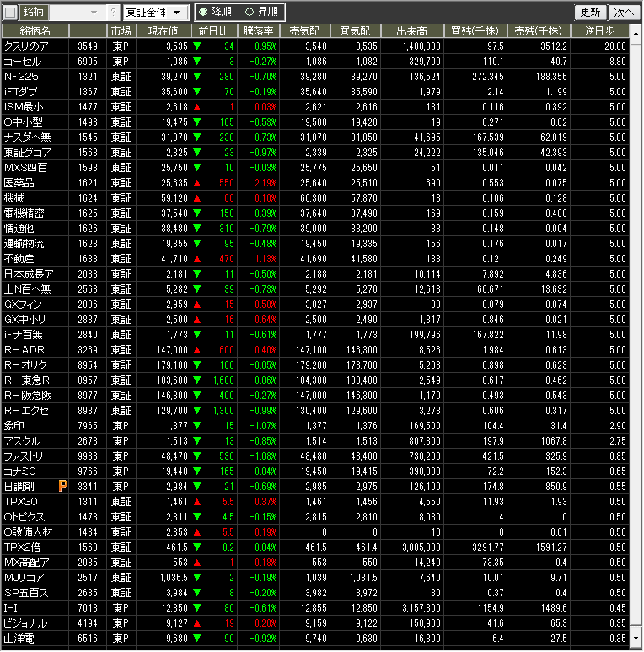The width and height of the screenshot is (644, 652).
Task: Click the 出来高 column header
Action: pyautogui.click(x=411, y=30)
